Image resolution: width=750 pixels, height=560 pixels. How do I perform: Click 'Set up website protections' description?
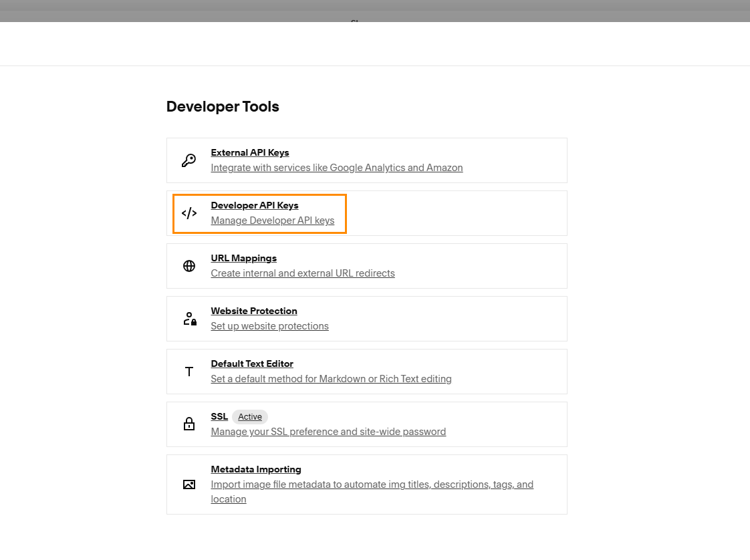click(269, 326)
